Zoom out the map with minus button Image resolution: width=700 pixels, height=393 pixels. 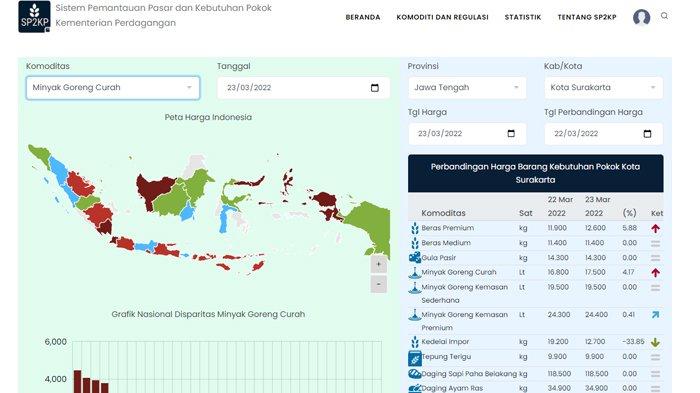[379, 284]
